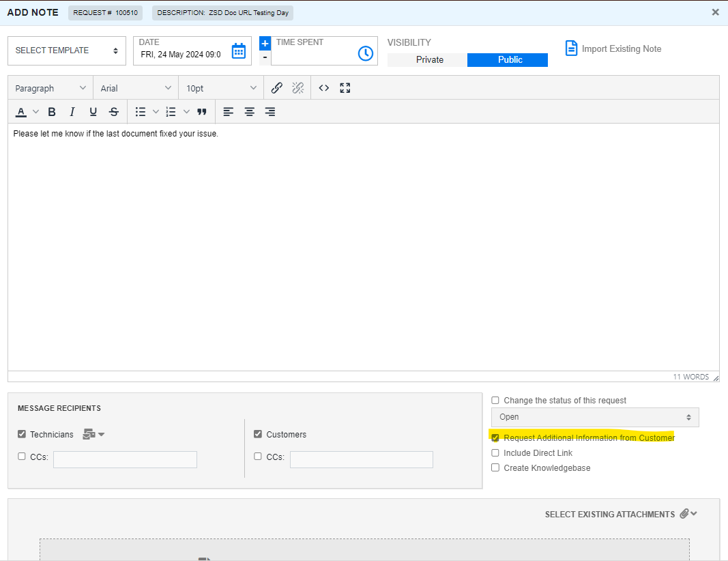Viewport: 728px width, 561px height.
Task: Enable the Technicians CCs checkbox
Action: [22, 457]
